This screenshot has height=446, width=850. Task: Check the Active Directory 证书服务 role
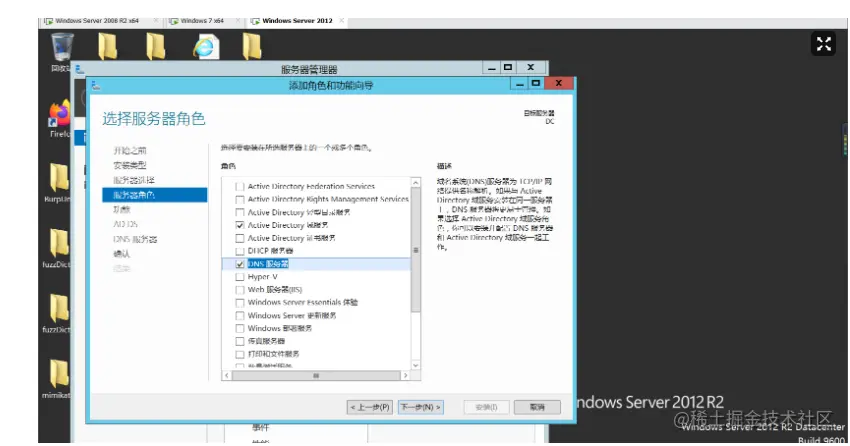click(x=240, y=238)
